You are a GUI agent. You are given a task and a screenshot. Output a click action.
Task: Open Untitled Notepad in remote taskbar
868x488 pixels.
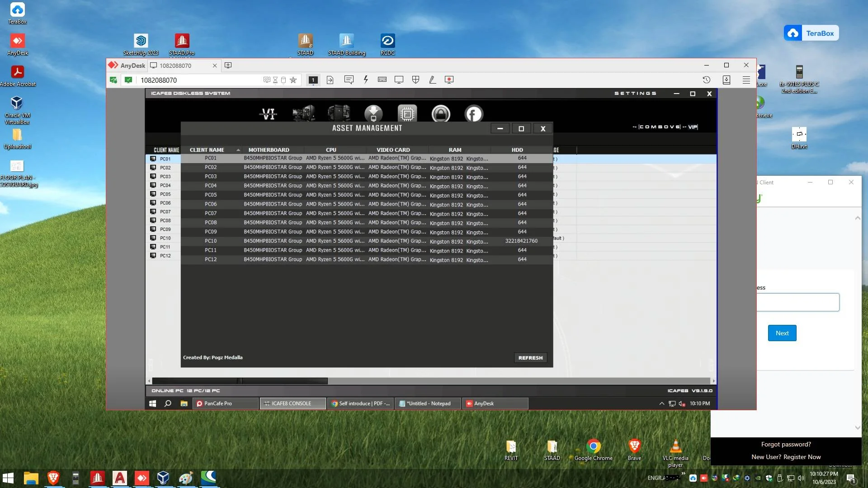(x=428, y=404)
